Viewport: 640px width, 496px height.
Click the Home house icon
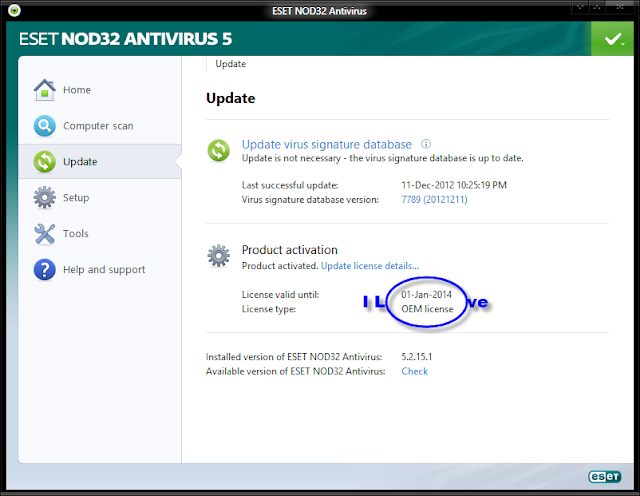44,90
